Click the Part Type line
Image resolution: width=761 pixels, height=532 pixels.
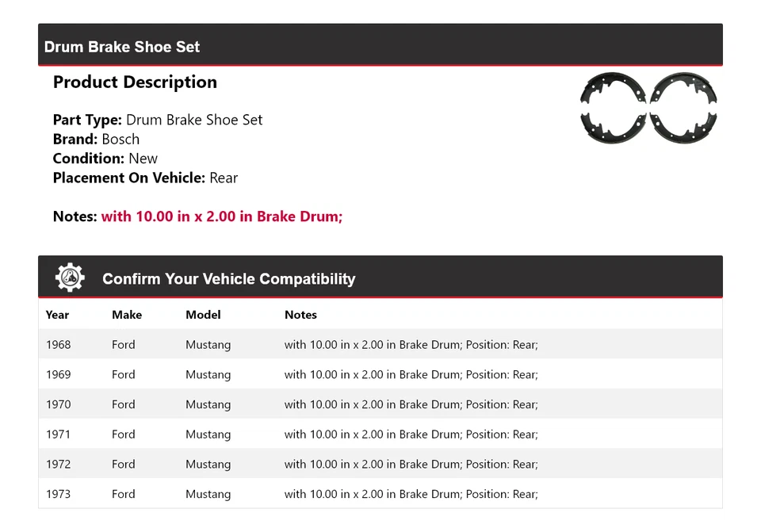click(x=157, y=121)
